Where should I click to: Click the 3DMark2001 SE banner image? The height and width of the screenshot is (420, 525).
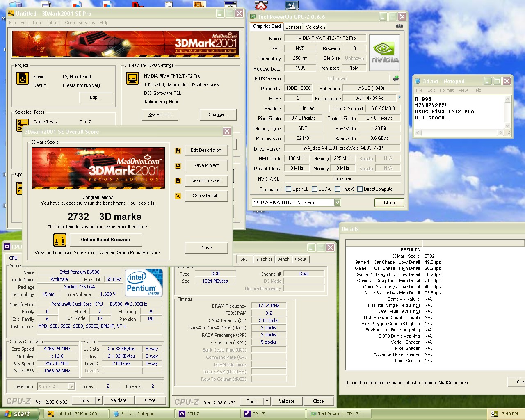(x=126, y=44)
